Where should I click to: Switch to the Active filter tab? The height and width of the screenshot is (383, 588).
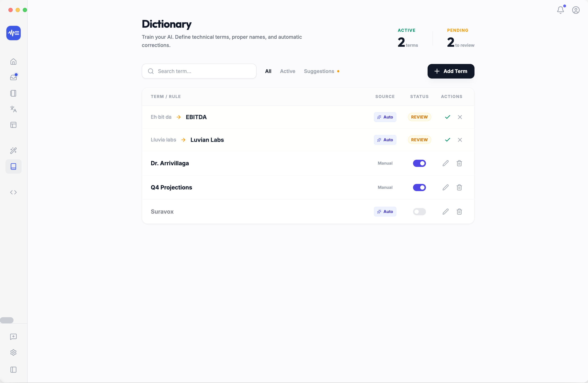click(288, 71)
